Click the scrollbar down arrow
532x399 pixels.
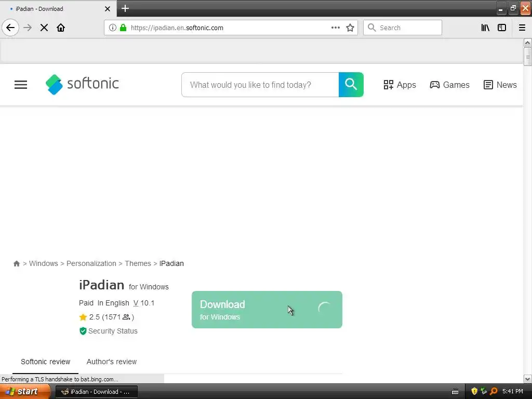coord(527,379)
